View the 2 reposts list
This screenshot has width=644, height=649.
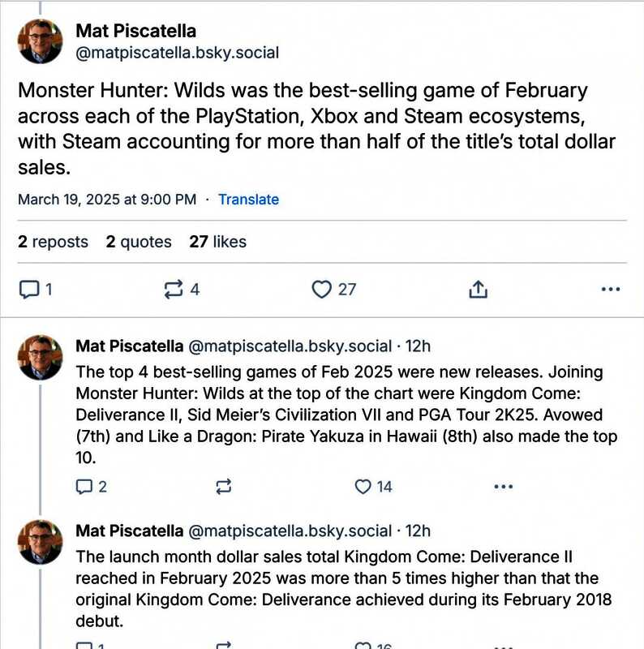point(53,242)
